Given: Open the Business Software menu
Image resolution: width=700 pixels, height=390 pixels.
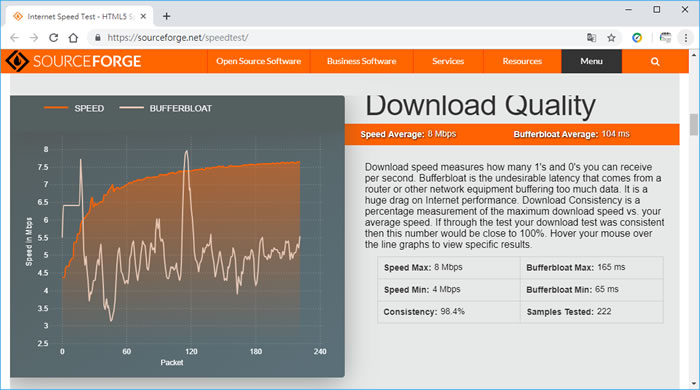Looking at the screenshot, I should tap(362, 61).
